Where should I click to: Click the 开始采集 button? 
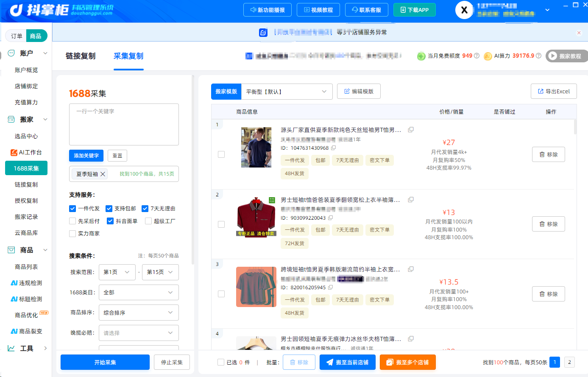105,362
